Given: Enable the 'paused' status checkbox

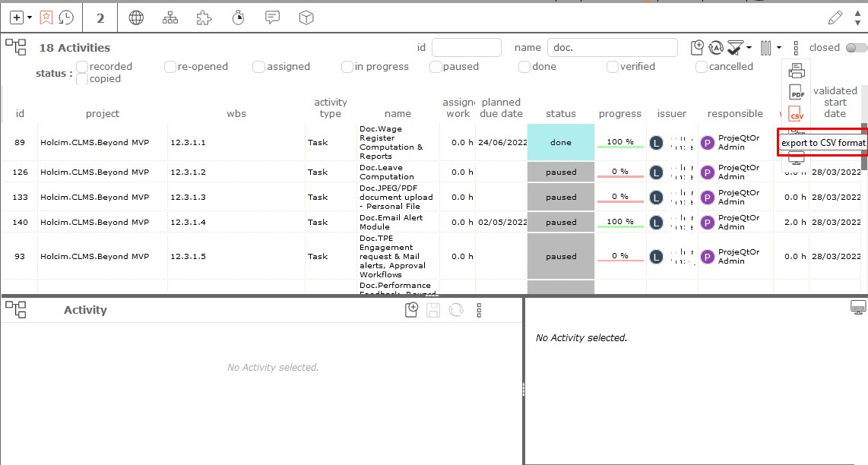Looking at the screenshot, I should 436,67.
